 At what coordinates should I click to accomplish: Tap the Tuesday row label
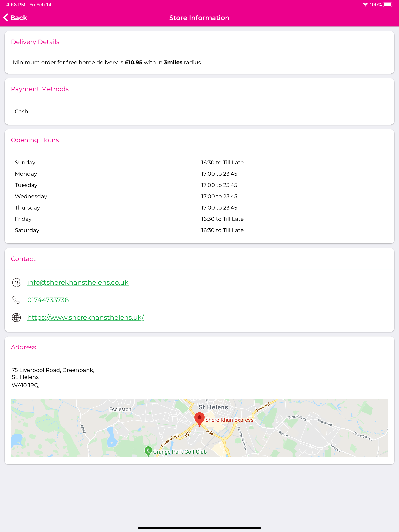click(x=26, y=185)
